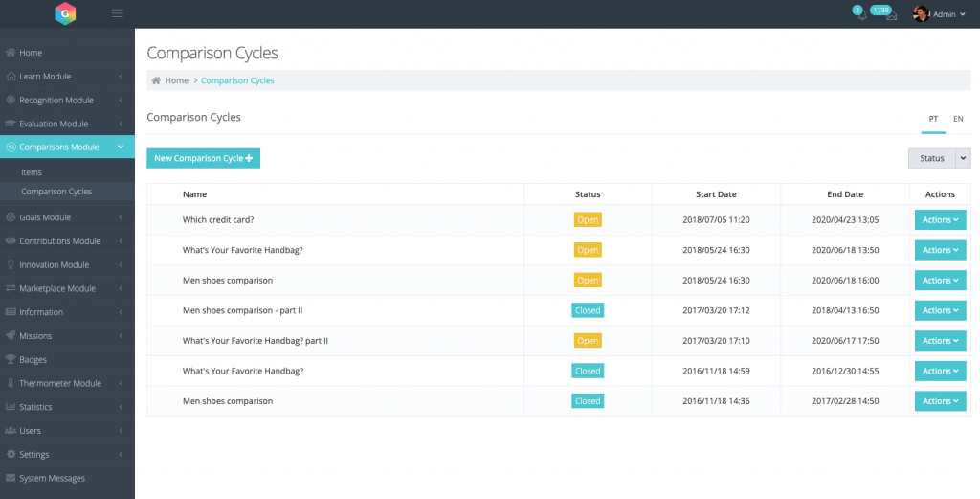Open the Status filter dropdown arrow
This screenshot has width=980, height=499.
coord(963,158)
